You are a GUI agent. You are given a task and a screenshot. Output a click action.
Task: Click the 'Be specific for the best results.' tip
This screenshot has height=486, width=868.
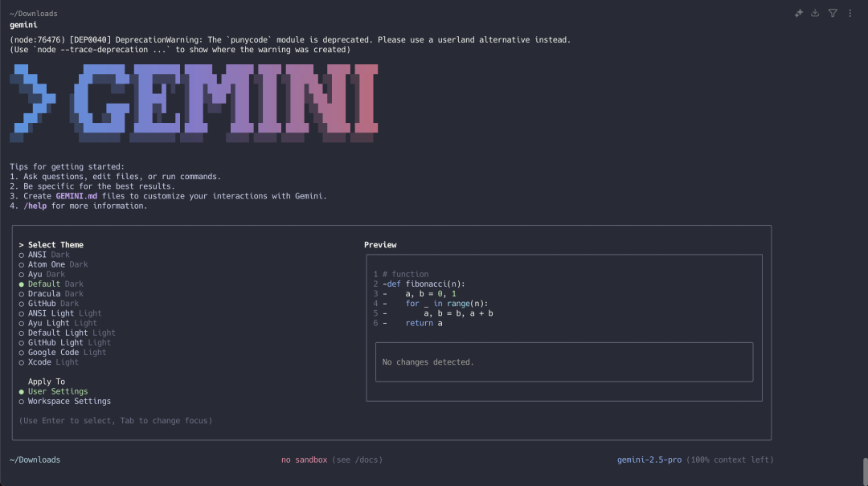coord(92,186)
